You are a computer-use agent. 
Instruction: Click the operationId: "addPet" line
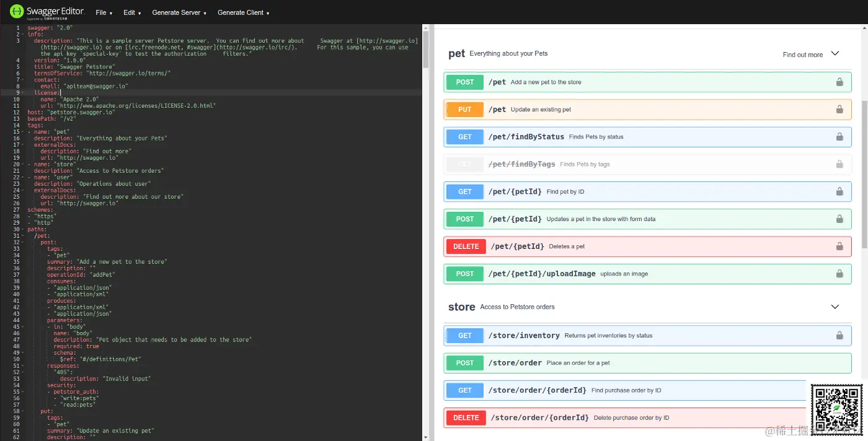(x=81, y=274)
